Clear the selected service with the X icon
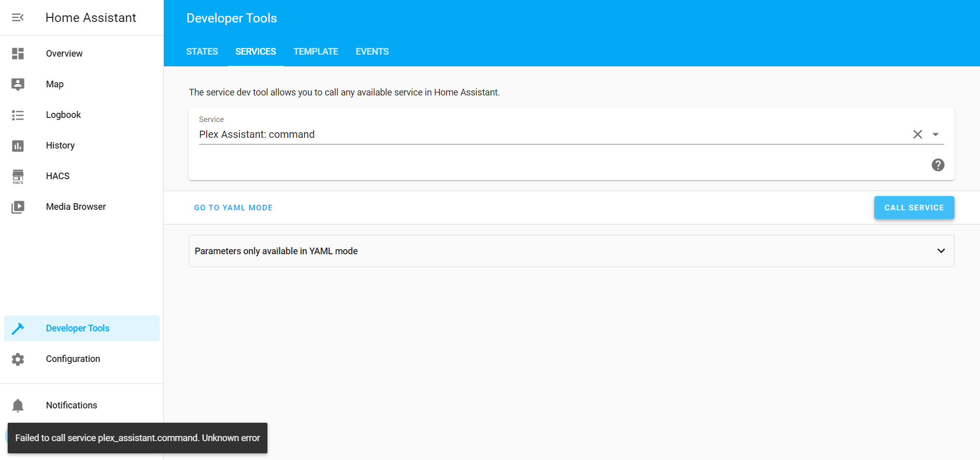Image resolution: width=980 pixels, height=460 pixels. coord(917,134)
